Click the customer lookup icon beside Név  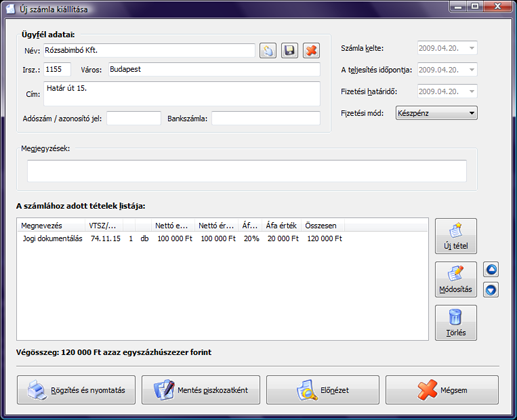(x=268, y=51)
